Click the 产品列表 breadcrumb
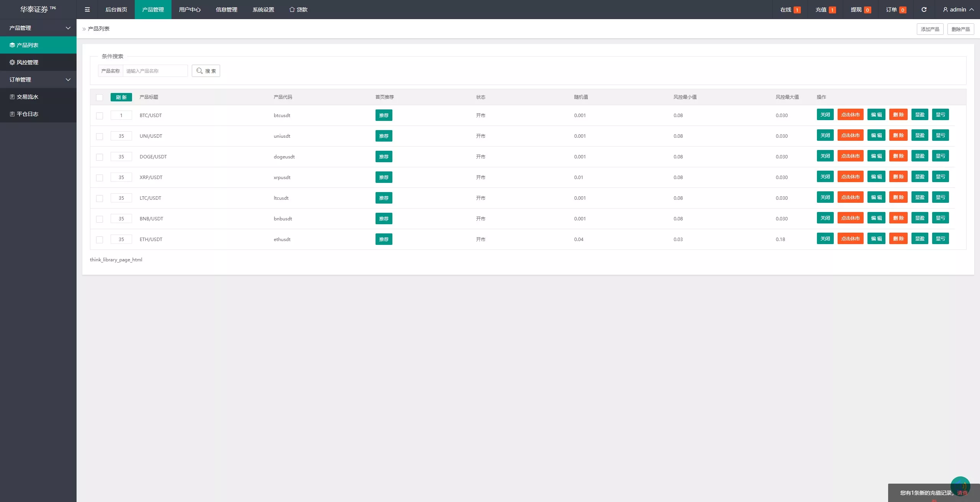Screen dimensions: 980x502 (x=98, y=29)
